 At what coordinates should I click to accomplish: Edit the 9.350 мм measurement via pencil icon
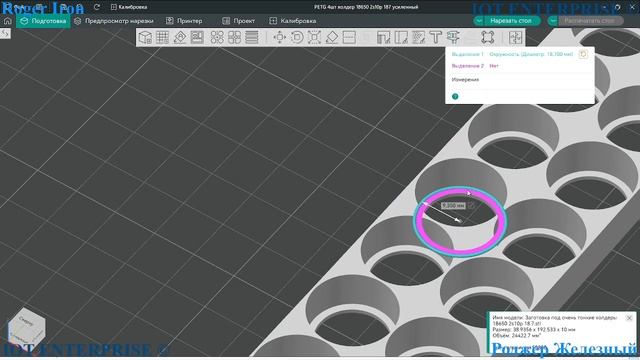(x=471, y=206)
